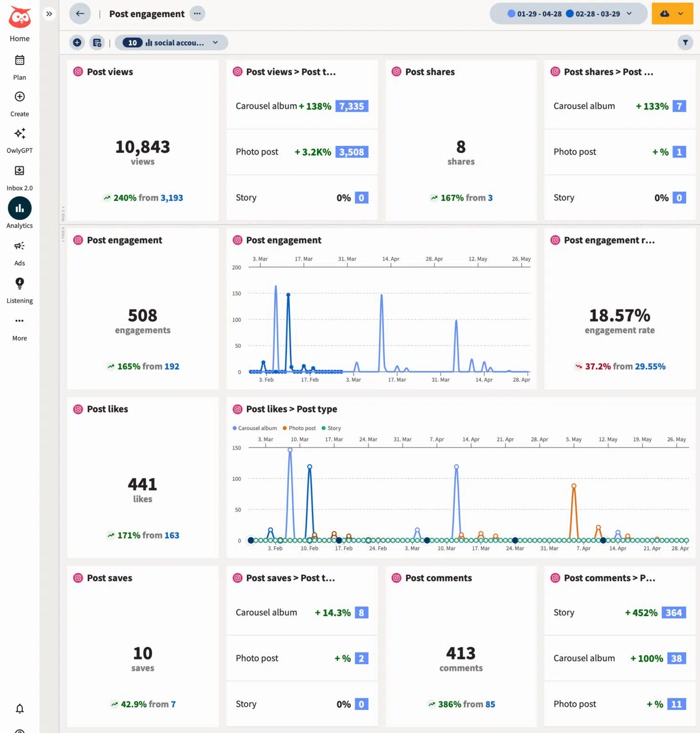Click the Hootsuite owl logo
700x733 pixels.
pyautogui.click(x=20, y=17)
